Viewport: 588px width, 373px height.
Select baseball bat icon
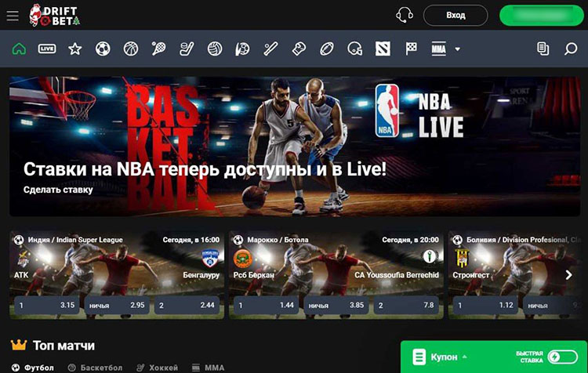(270, 49)
